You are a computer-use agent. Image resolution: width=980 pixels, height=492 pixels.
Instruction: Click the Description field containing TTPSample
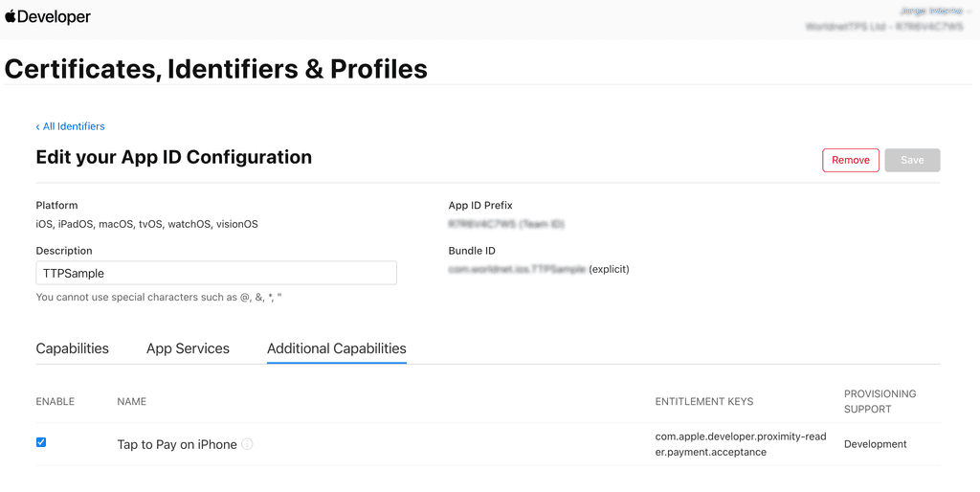[215, 273]
